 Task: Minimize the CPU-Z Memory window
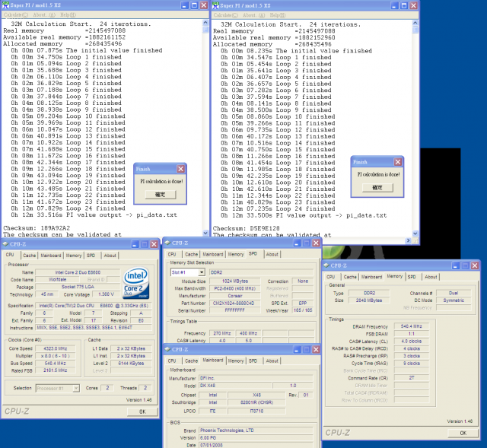click(456, 265)
